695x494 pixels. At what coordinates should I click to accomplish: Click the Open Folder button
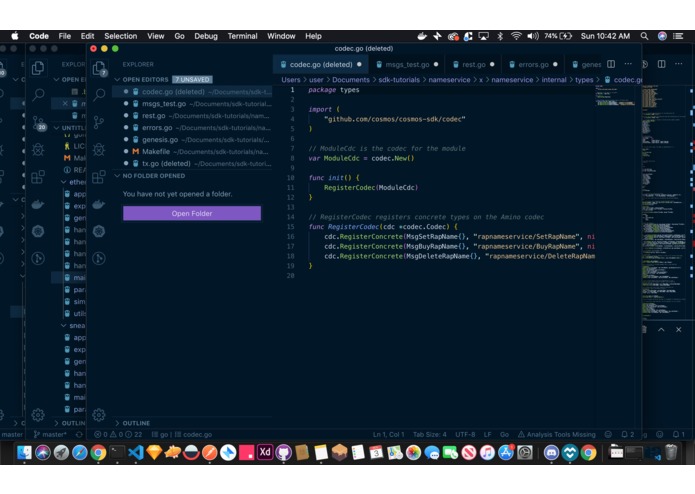(x=192, y=214)
